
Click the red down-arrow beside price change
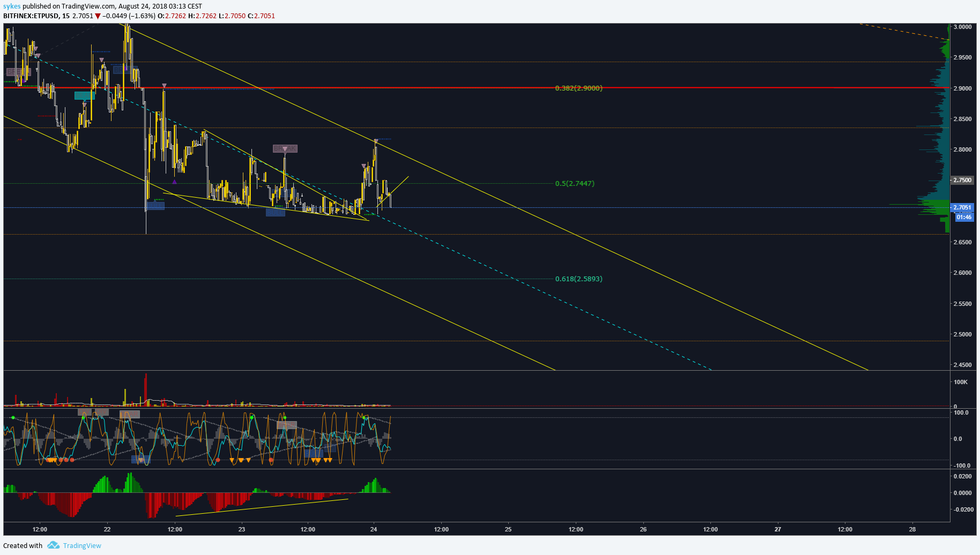pos(98,16)
